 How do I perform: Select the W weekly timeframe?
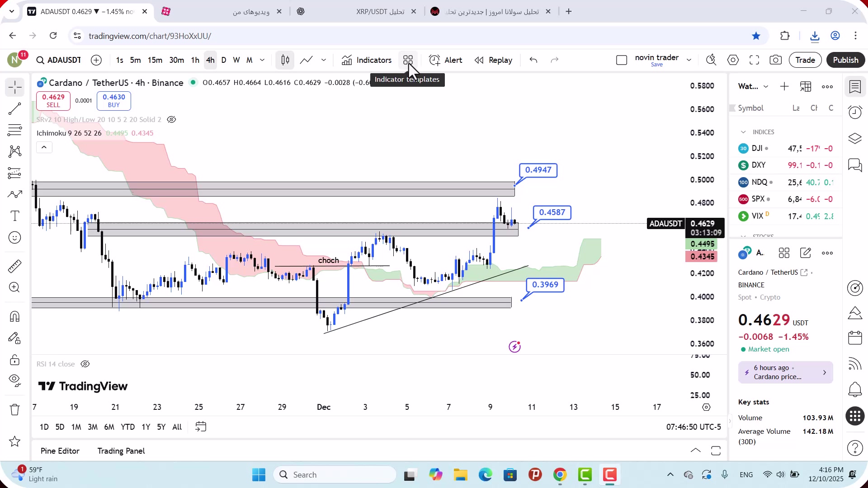point(236,60)
